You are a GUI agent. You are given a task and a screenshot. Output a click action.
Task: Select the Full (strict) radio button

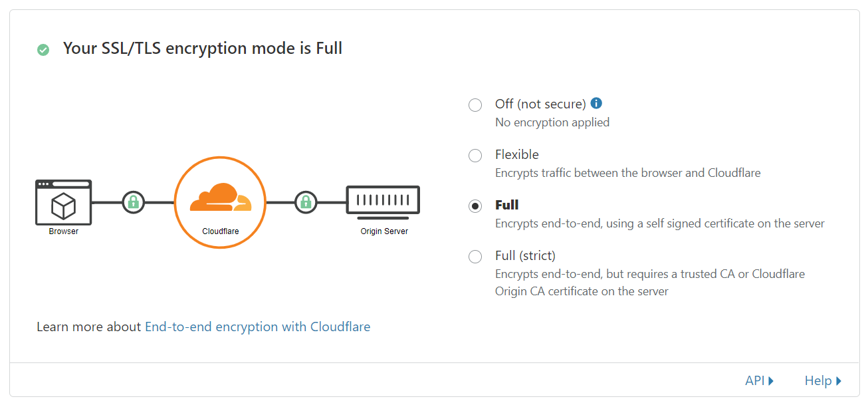click(x=475, y=257)
